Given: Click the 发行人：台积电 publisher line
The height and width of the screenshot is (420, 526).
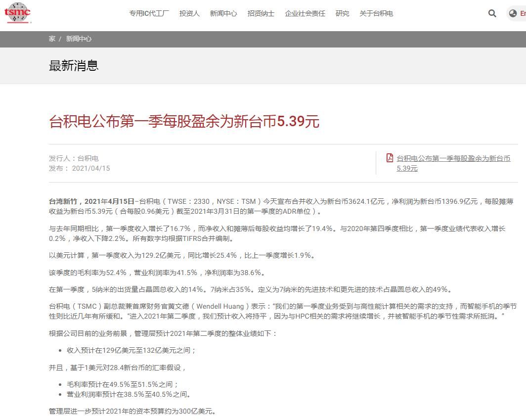Looking at the screenshot, I should click(x=74, y=158).
